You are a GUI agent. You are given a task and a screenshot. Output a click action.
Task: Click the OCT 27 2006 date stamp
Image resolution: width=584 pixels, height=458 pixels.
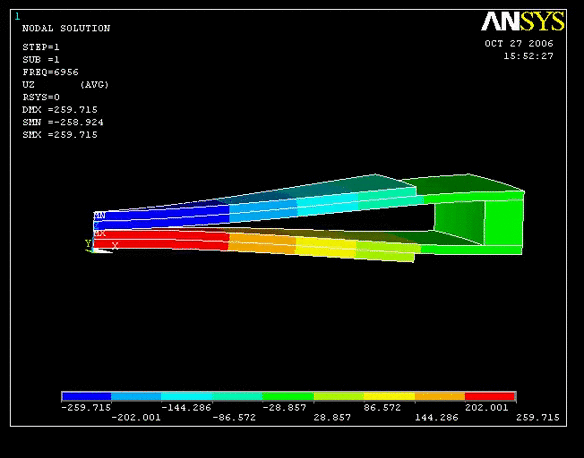[519, 44]
